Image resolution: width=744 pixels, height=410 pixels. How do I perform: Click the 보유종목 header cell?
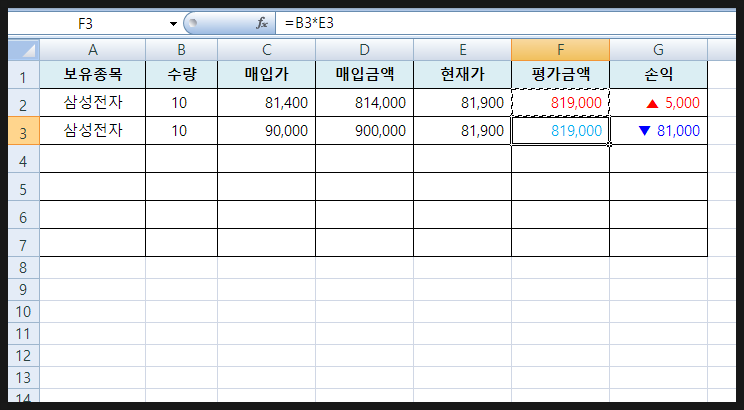click(x=93, y=75)
